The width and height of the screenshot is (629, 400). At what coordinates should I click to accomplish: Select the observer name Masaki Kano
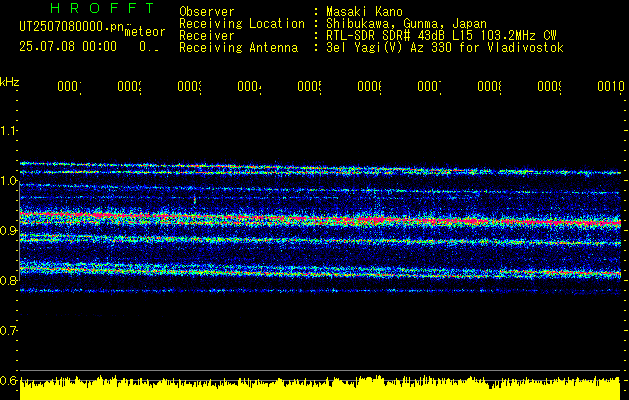pos(364,11)
